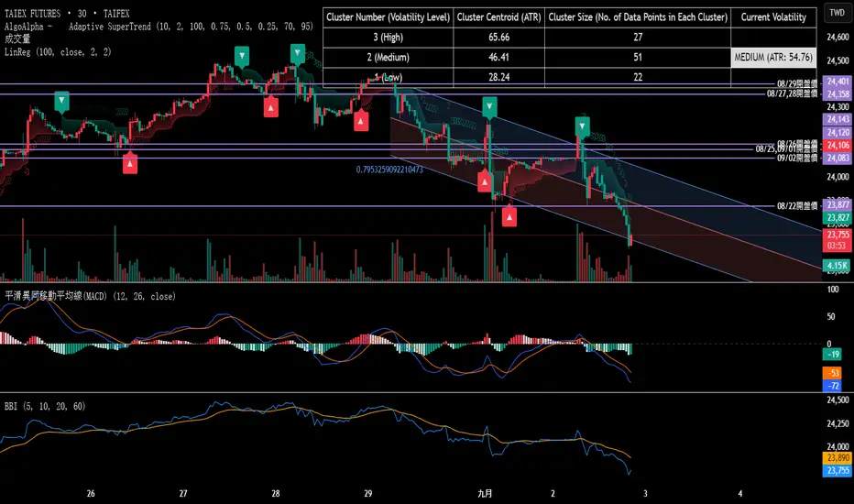Screen dimensions: 854x504
Task: Click the green 23,827 price label
Action: 838,218
